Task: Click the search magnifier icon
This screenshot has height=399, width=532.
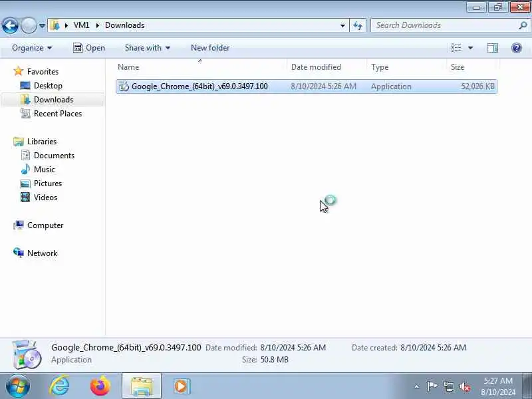Action: pos(523,25)
